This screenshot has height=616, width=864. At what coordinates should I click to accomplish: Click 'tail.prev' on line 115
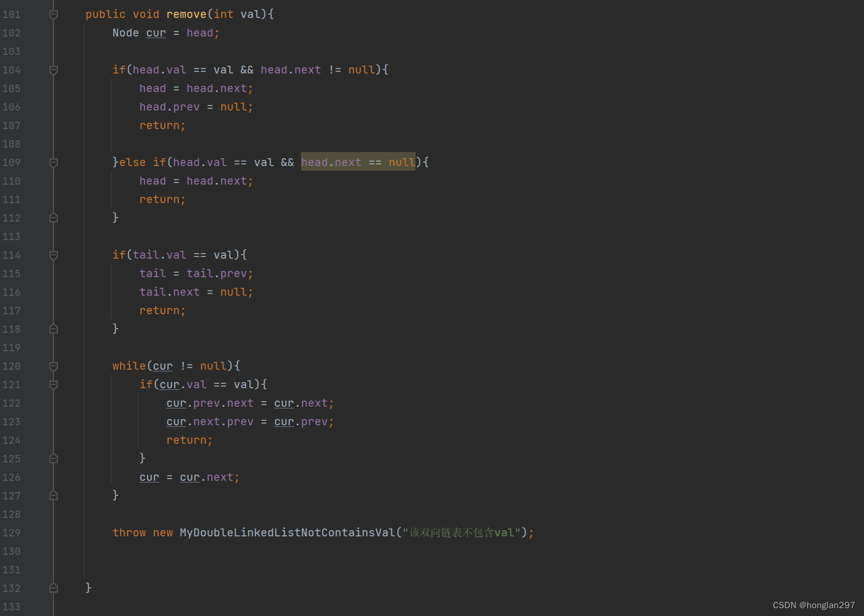tap(217, 273)
